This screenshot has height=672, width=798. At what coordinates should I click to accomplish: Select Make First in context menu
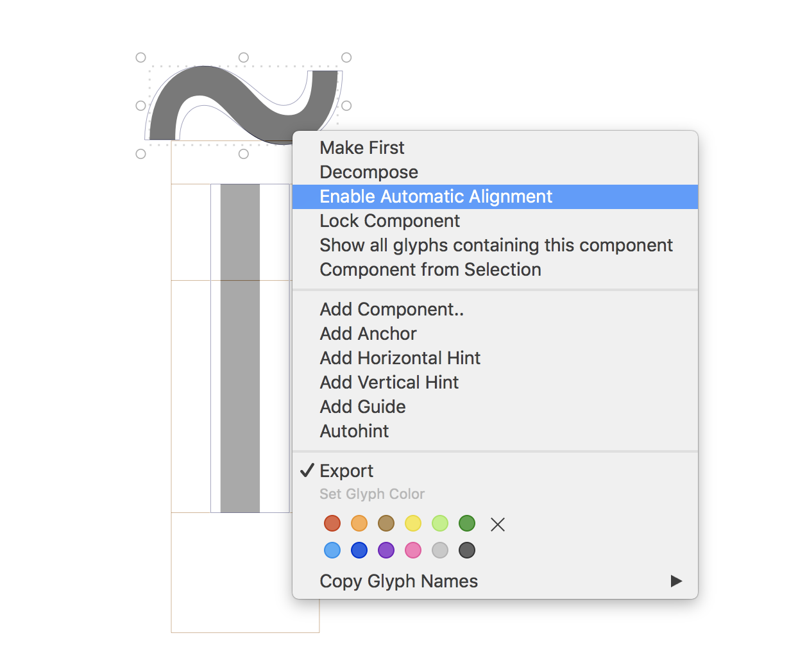(362, 148)
